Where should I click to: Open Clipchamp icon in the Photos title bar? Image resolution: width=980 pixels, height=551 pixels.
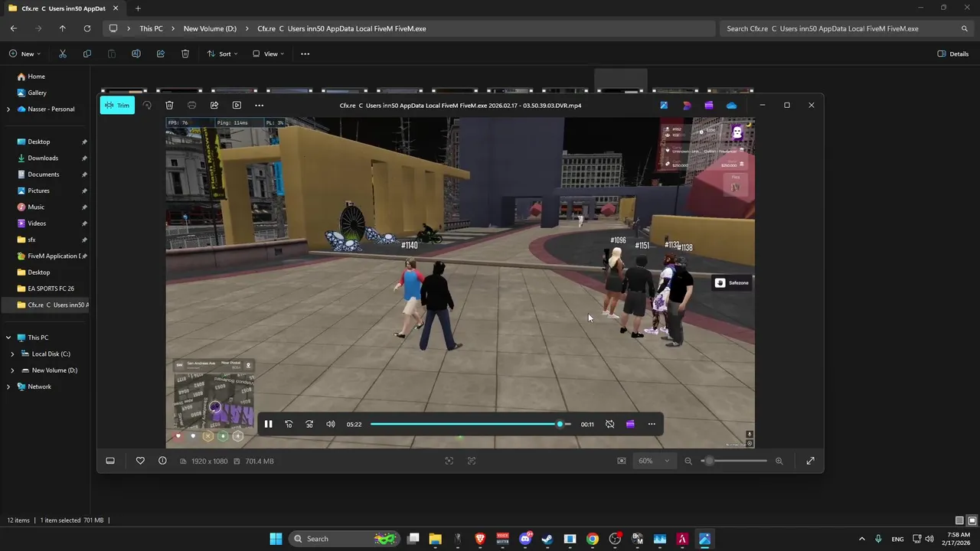pos(709,105)
